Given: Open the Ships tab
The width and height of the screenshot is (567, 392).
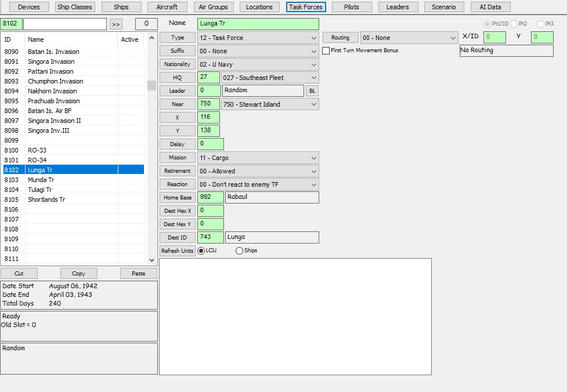Looking at the screenshot, I should tap(121, 7).
